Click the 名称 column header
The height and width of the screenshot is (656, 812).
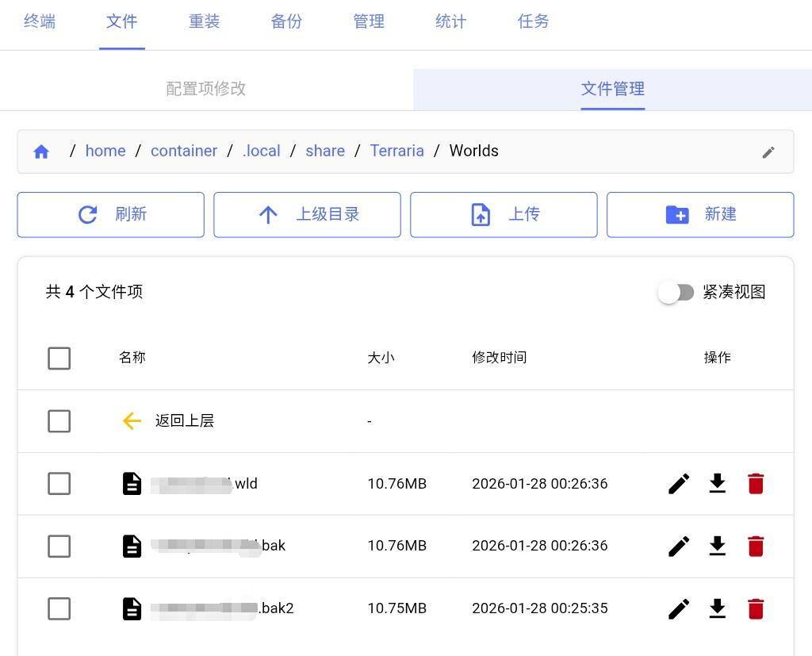pyautogui.click(x=132, y=358)
